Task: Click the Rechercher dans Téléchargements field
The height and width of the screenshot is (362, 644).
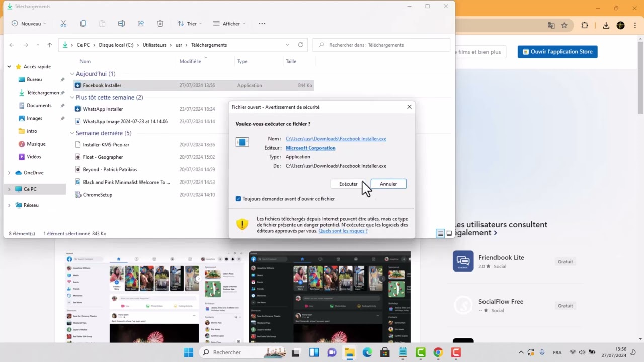Action: click(381, 45)
